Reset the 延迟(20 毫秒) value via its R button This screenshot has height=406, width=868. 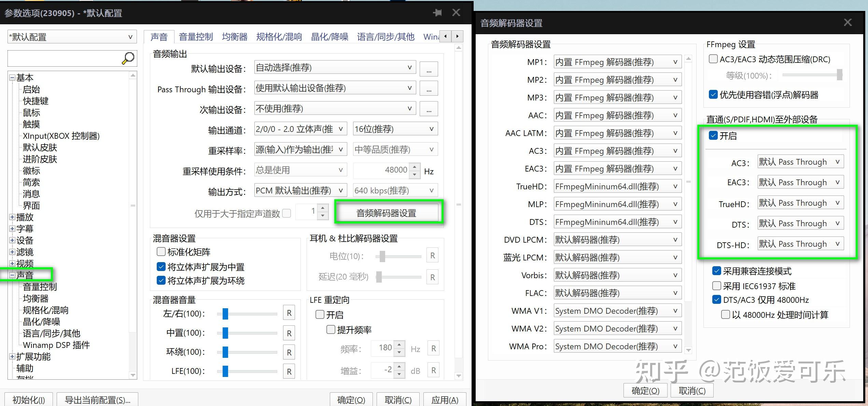click(x=432, y=277)
